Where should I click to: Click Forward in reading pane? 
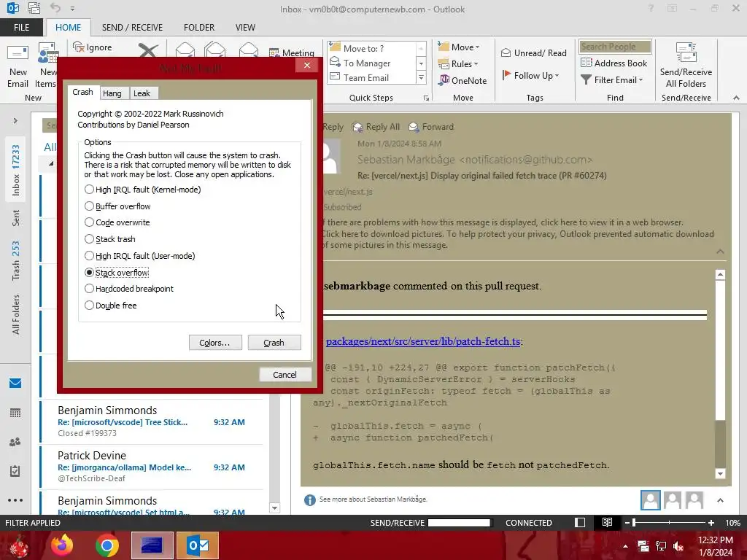tap(431, 127)
